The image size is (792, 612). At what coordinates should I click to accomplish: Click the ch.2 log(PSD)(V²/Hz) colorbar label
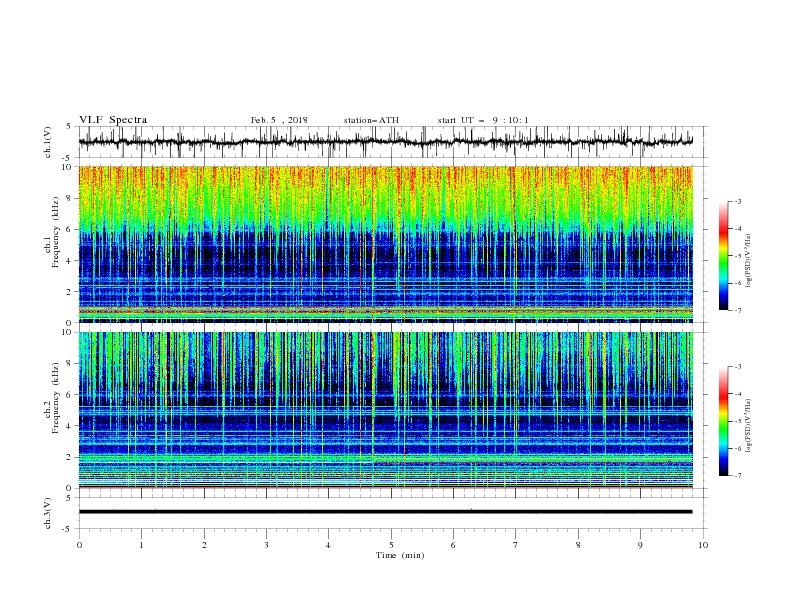(x=748, y=425)
